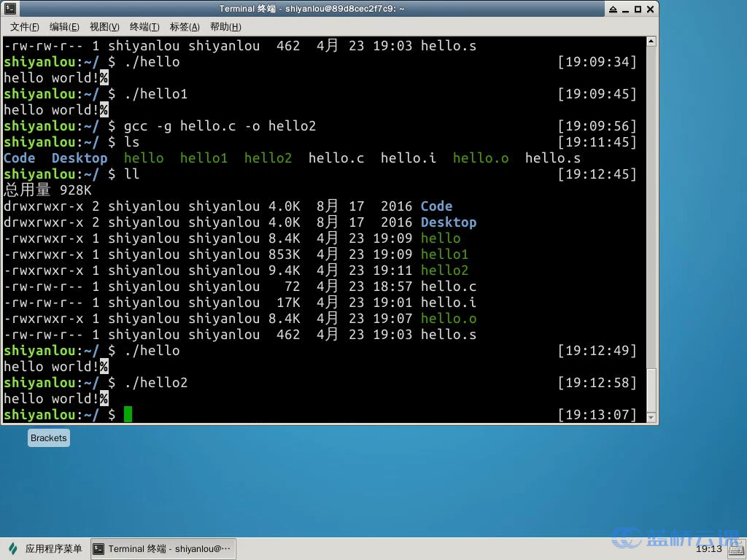Open the 视图(V) menu

point(104,27)
